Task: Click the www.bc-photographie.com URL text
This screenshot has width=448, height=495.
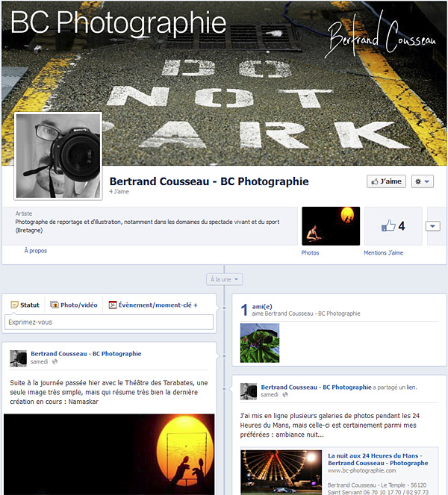Action: tap(361, 470)
